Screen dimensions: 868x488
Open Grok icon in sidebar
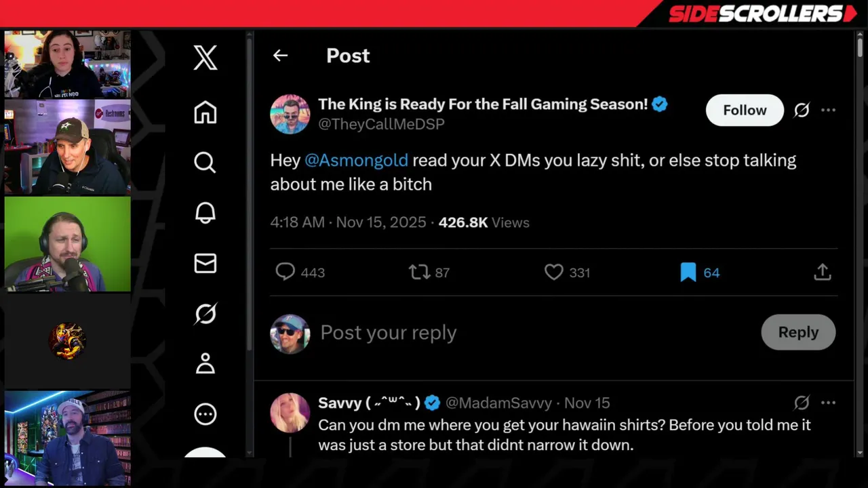pos(205,313)
